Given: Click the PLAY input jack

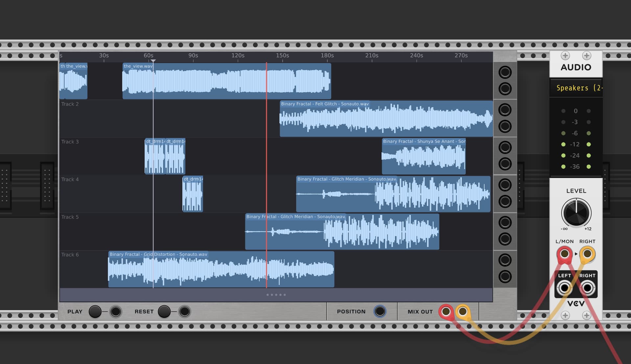Looking at the screenshot, I should tap(116, 311).
